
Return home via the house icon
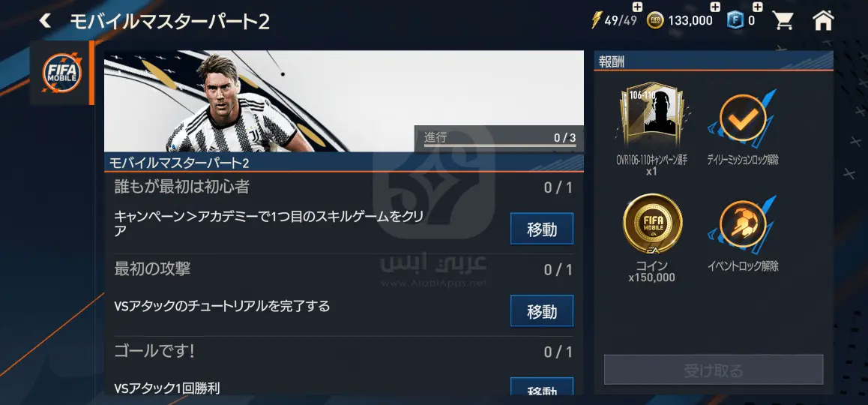click(823, 20)
